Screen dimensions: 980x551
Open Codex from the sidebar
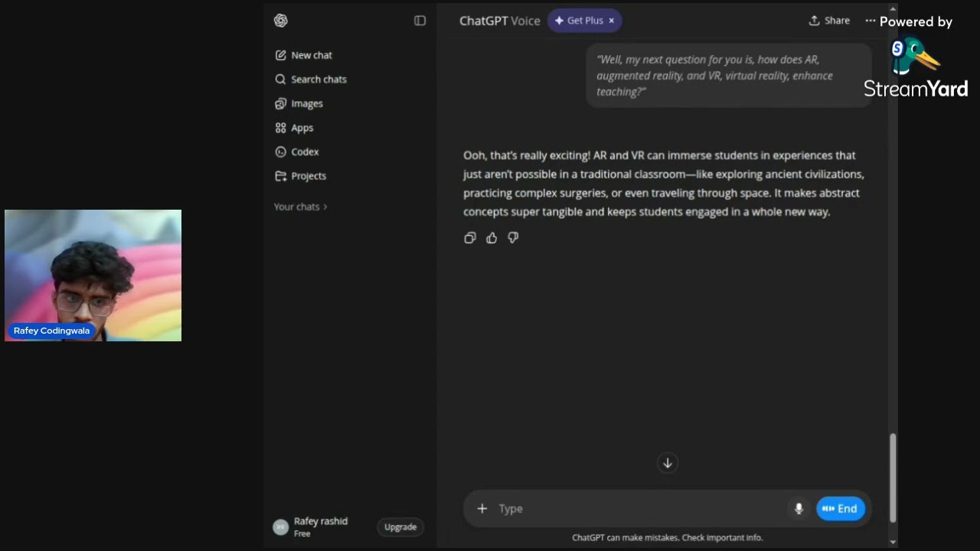297,152
